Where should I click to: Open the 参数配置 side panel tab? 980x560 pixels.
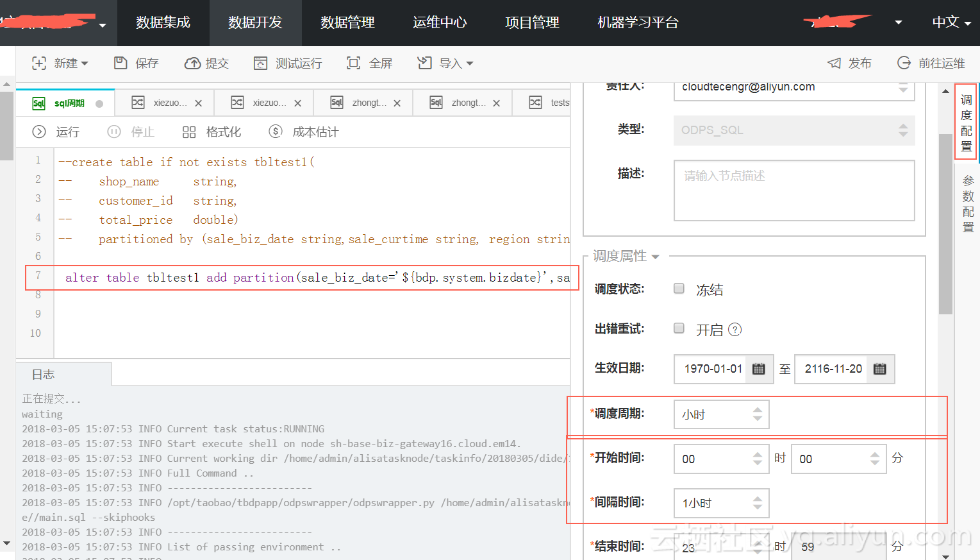pyautogui.click(x=968, y=203)
